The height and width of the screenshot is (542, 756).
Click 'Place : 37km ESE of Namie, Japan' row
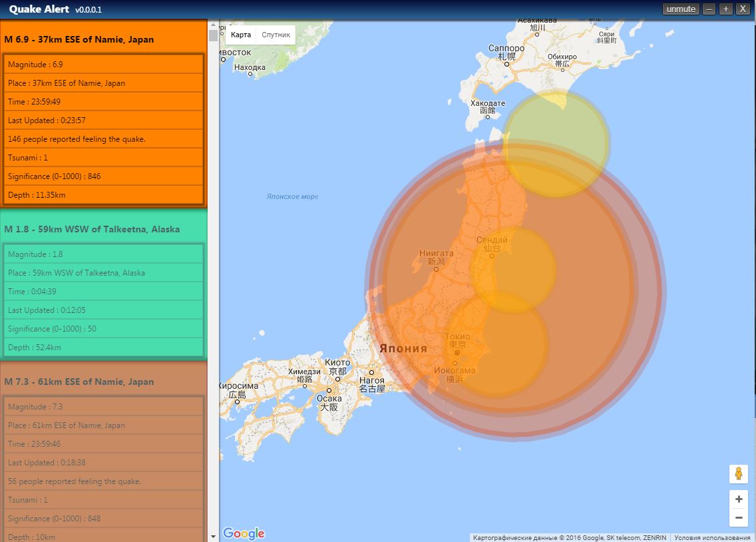pyautogui.click(x=103, y=83)
